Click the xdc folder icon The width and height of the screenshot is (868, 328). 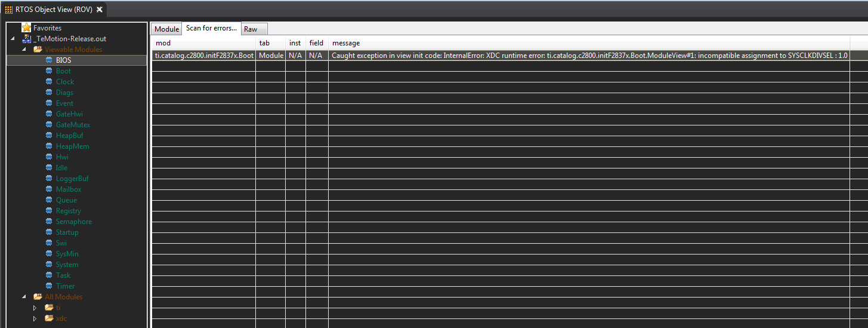point(49,318)
